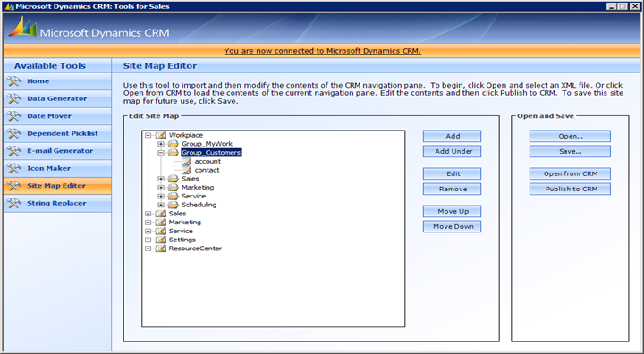
Task: Click the Settings area icon
Action: (161, 240)
